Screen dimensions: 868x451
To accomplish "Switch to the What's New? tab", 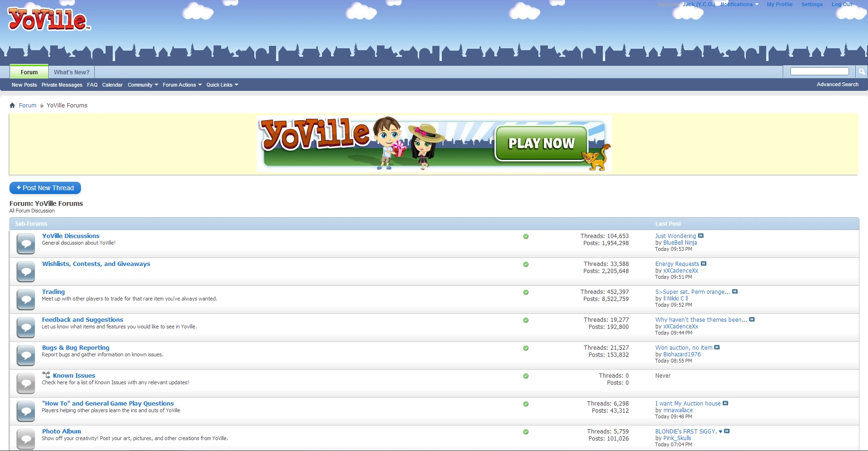I will click(x=72, y=72).
